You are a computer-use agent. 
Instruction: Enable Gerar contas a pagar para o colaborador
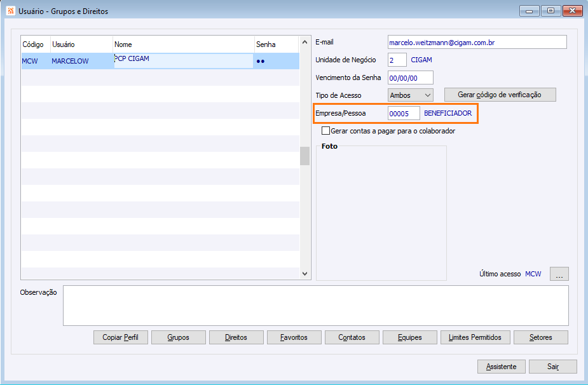(x=326, y=131)
